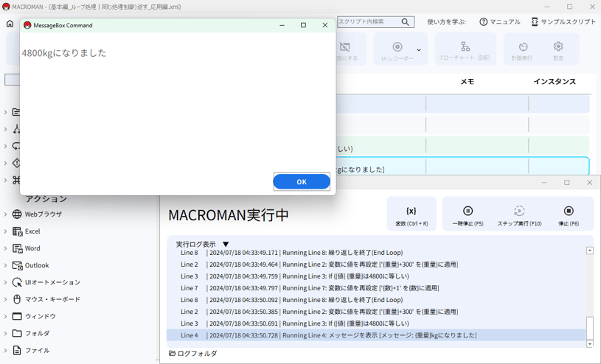Open the サンプルスクリプト link
This screenshot has height=364, width=601.
563,22
